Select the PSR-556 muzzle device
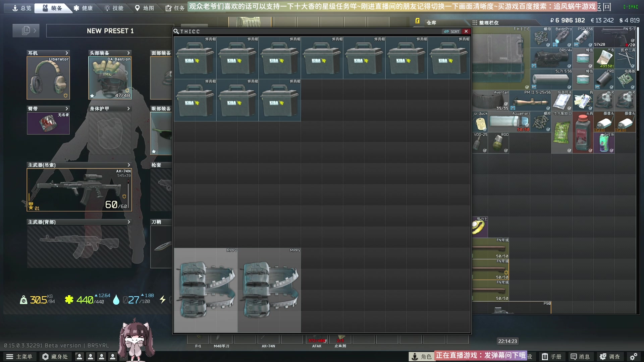Viewport: 644px width, 362px height. (583, 37)
